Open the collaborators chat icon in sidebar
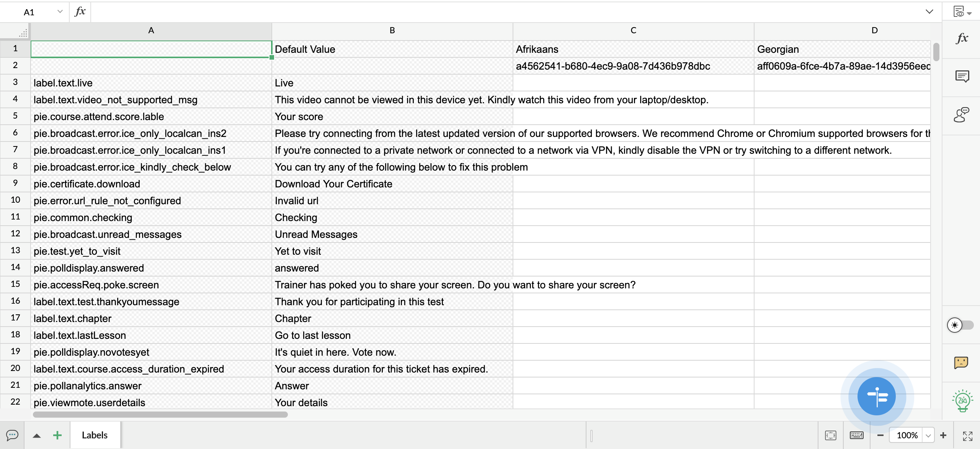The width and height of the screenshot is (980, 449). pyautogui.click(x=962, y=115)
